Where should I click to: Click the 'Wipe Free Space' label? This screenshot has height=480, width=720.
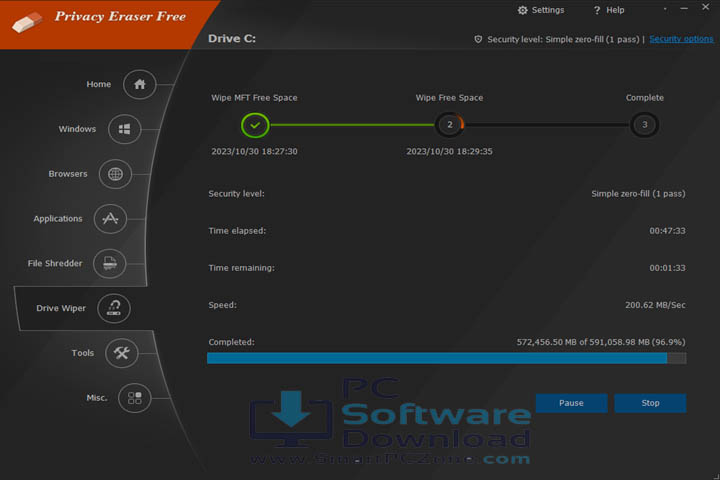point(449,98)
